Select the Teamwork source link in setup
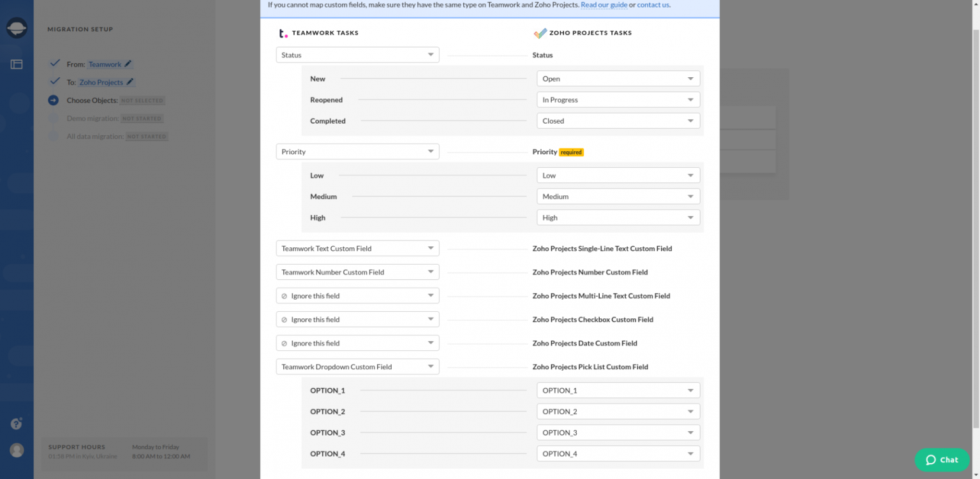Screen dimensions: 980x479 105,64
